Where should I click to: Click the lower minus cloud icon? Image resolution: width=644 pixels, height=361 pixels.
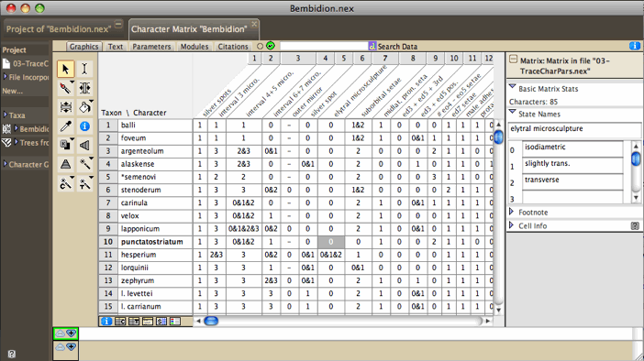click(61, 347)
